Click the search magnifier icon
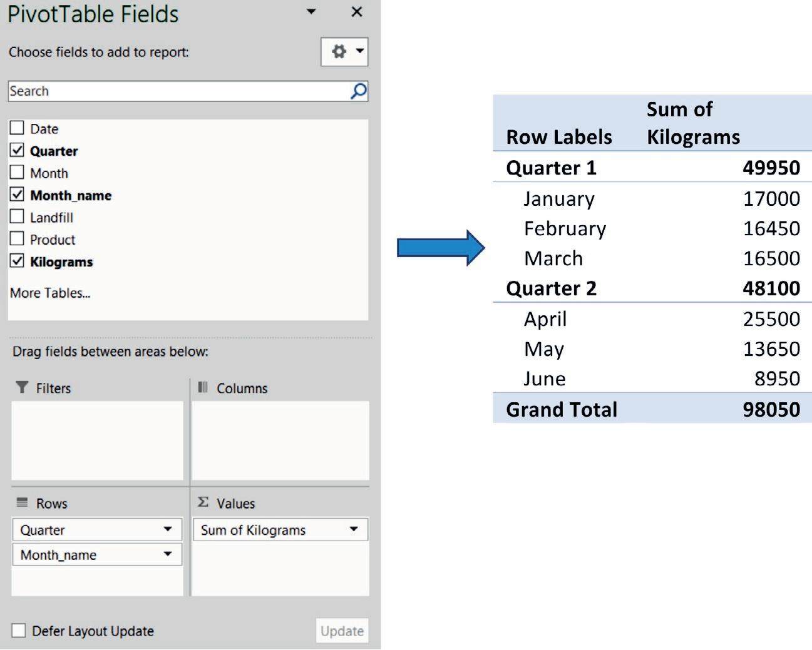This screenshot has width=812, height=650. (x=359, y=91)
